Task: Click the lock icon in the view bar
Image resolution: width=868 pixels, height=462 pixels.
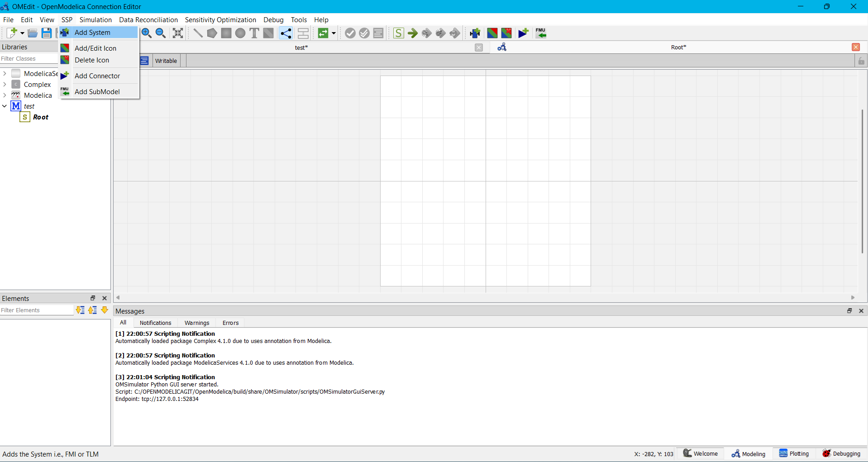Action: pos(861,61)
